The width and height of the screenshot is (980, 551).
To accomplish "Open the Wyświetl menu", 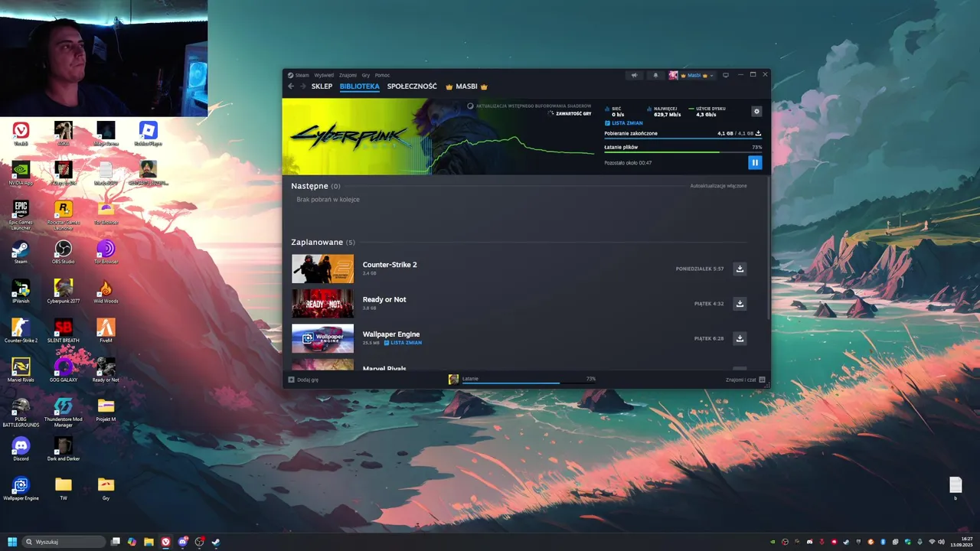I will [x=324, y=75].
